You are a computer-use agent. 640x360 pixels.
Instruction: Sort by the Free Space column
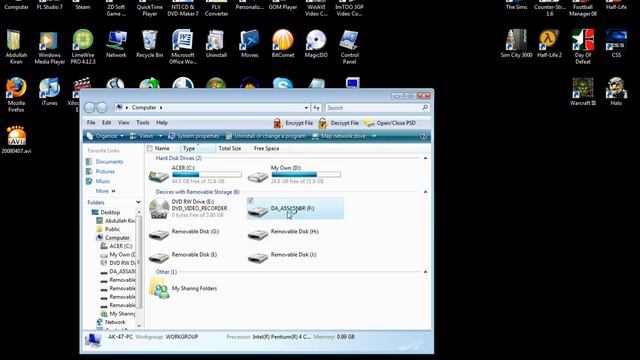point(267,149)
